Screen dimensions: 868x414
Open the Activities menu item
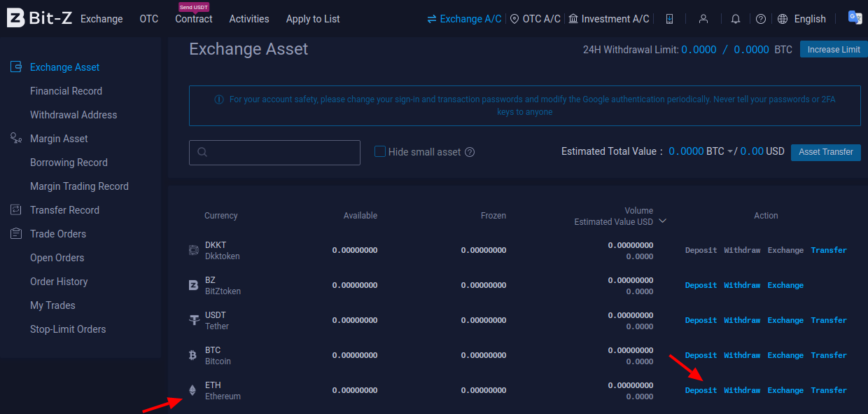(249, 19)
